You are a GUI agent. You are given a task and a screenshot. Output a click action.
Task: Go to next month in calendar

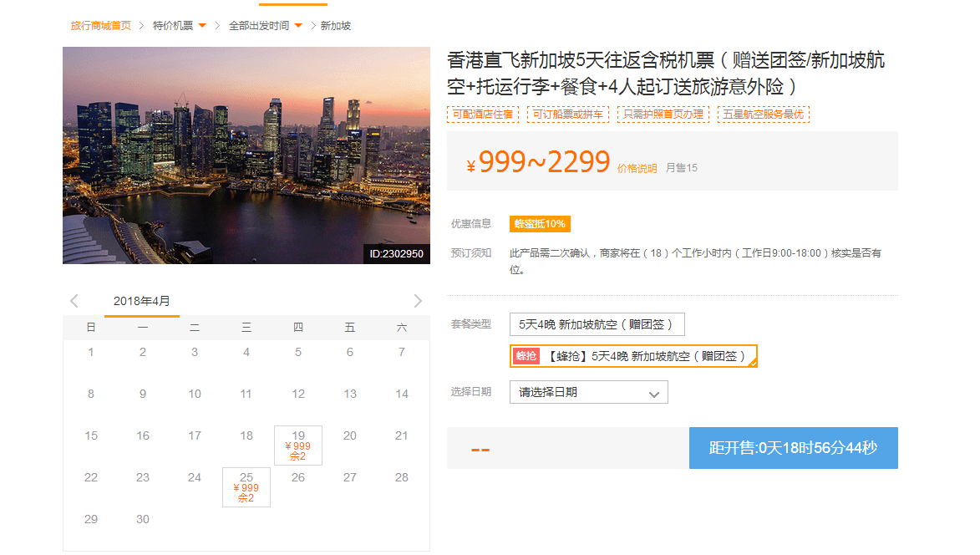[418, 301]
